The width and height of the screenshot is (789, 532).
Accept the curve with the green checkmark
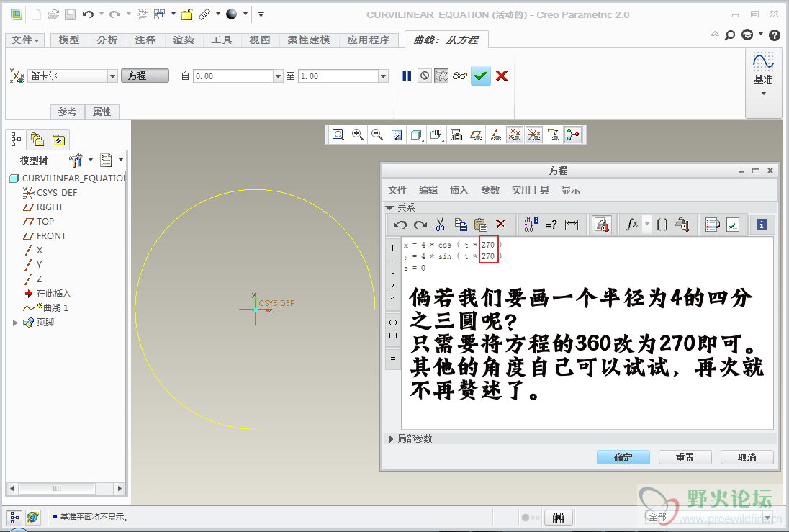pyautogui.click(x=481, y=76)
